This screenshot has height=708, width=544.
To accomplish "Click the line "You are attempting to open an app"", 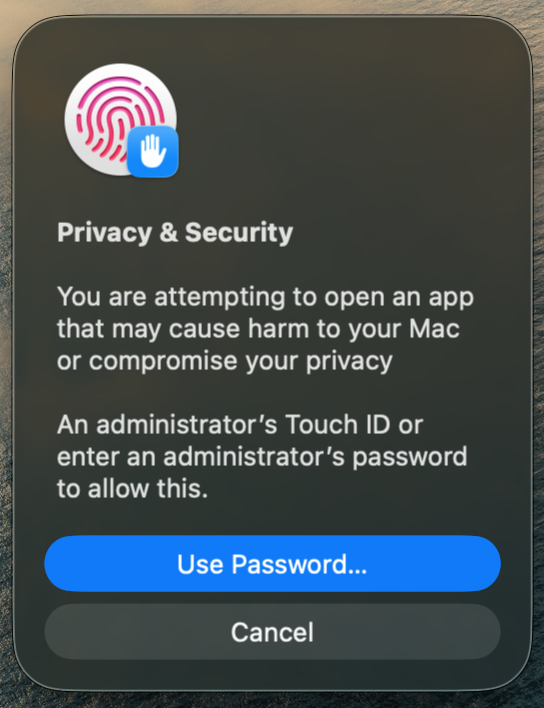I will point(265,298).
